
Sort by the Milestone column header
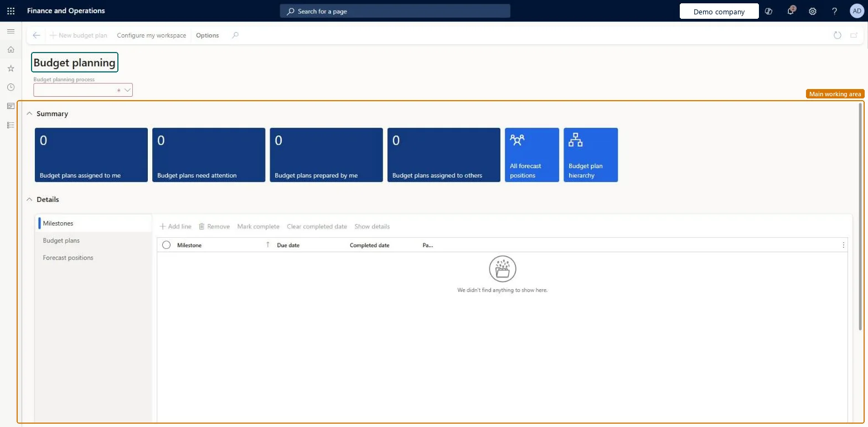point(189,245)
